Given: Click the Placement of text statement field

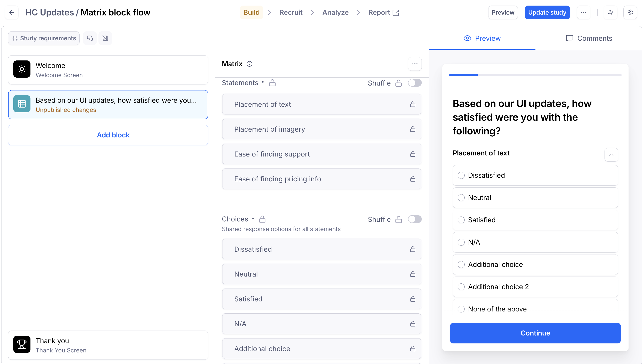Looking at the screenshot, I should (x=322, y=104).
